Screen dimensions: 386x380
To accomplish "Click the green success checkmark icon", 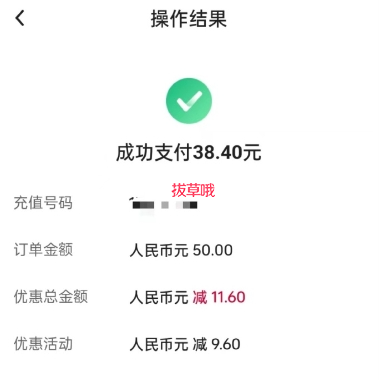I will point(189,101).
